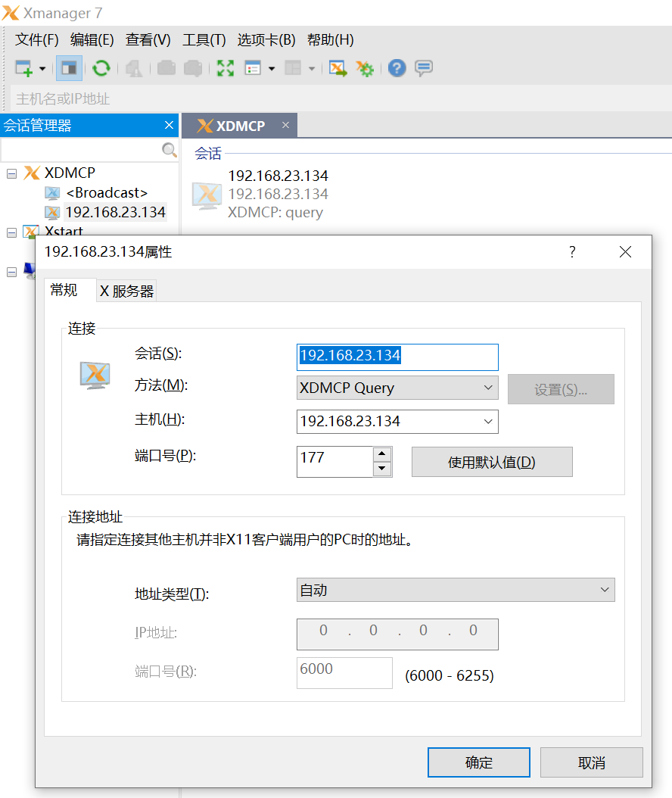Click the 192.168.23.134 session monitor icon
672x798 pixels.
point(207,196)
